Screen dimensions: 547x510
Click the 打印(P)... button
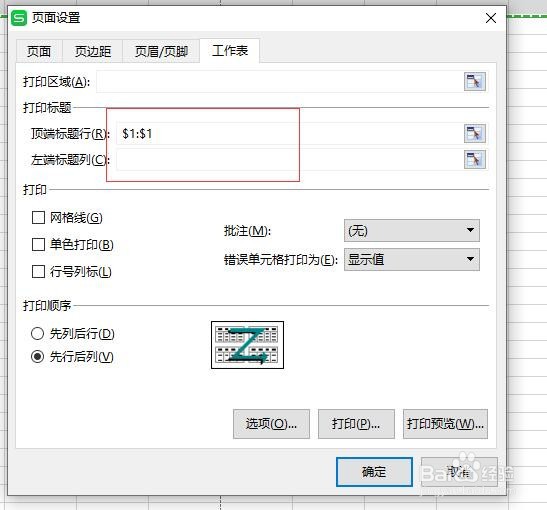point(356,424)
